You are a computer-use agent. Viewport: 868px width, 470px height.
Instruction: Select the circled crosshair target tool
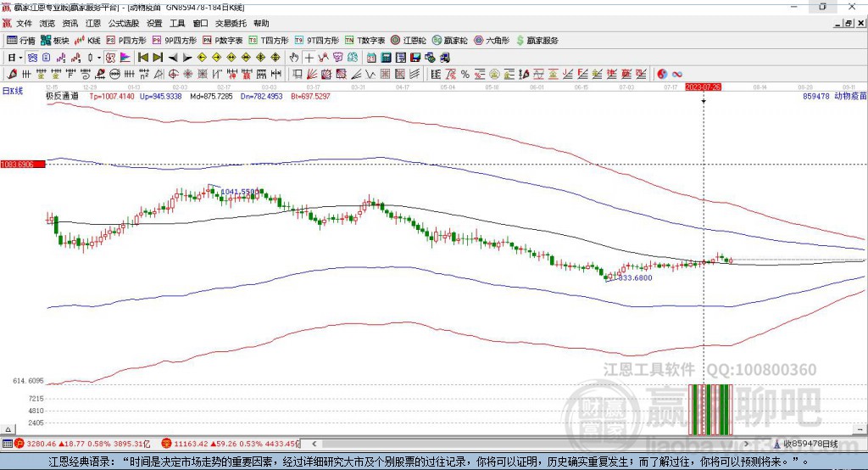173,75
